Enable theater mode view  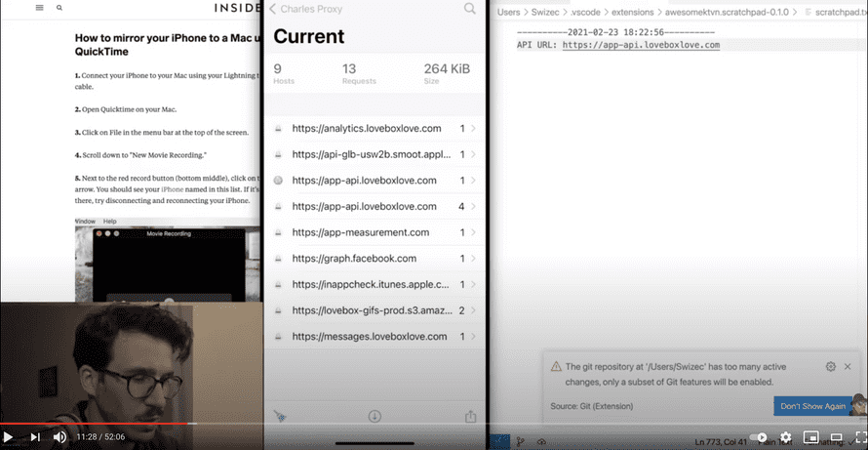(837, 437)
